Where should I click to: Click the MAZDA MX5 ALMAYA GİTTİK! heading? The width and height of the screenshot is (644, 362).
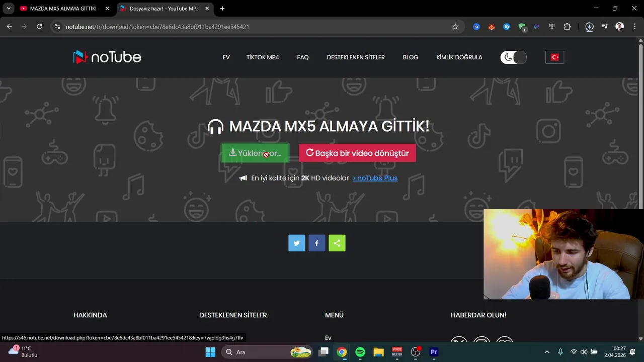pyautogui.click(x=330, y=126)
